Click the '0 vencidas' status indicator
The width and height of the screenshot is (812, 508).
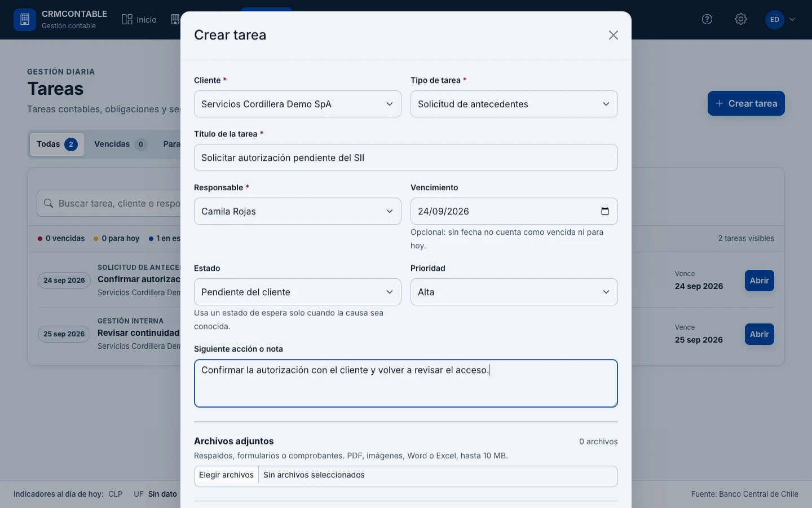point(61,238)
